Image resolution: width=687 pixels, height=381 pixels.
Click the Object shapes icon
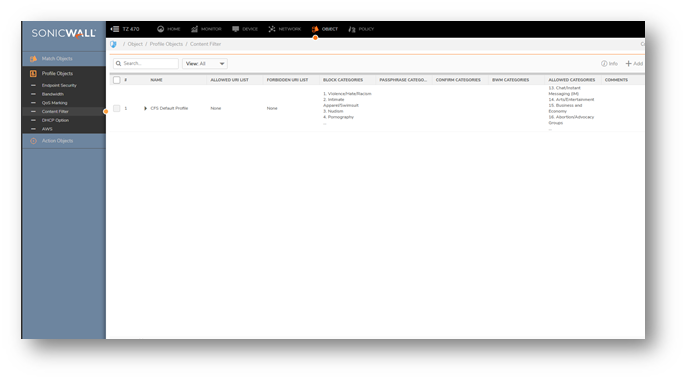pos(315,29)
